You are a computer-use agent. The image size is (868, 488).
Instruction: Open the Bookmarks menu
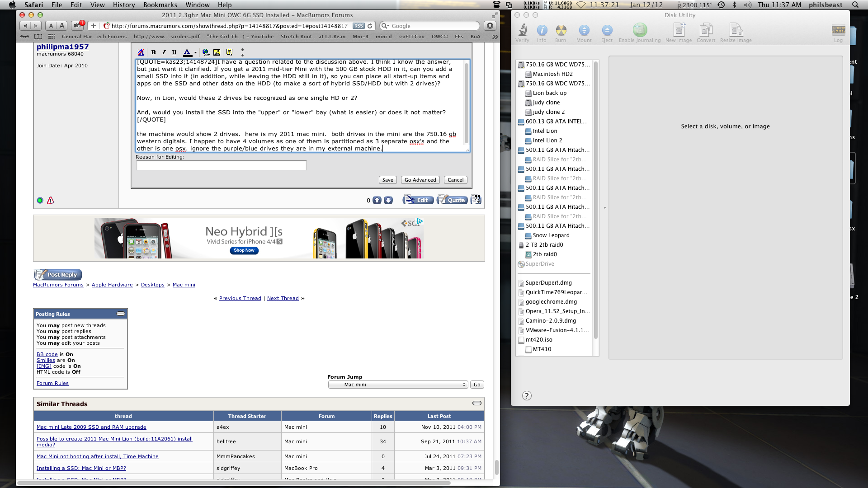160,5
